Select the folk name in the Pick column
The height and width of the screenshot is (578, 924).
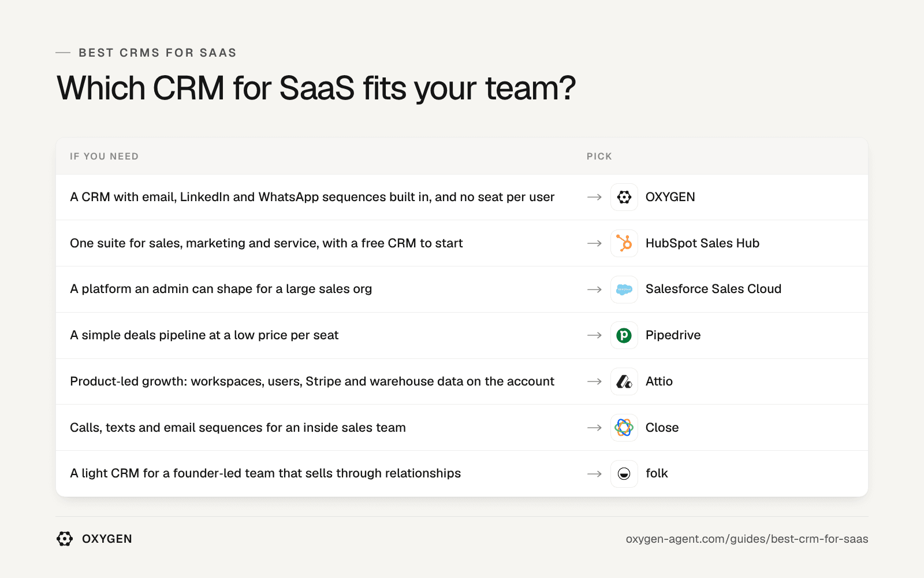[x=657, y=473]
